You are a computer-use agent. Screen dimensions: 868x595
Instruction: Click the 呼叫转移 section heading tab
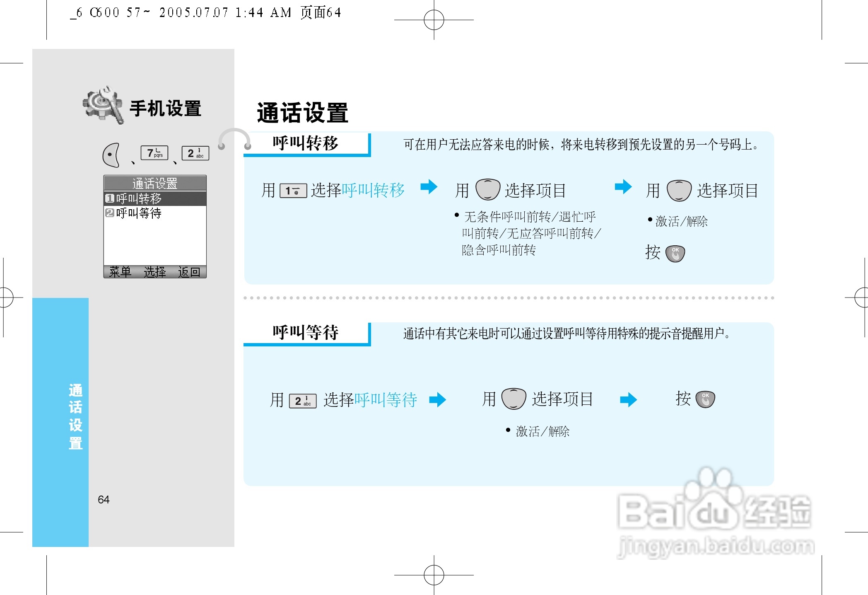(306, 143)
